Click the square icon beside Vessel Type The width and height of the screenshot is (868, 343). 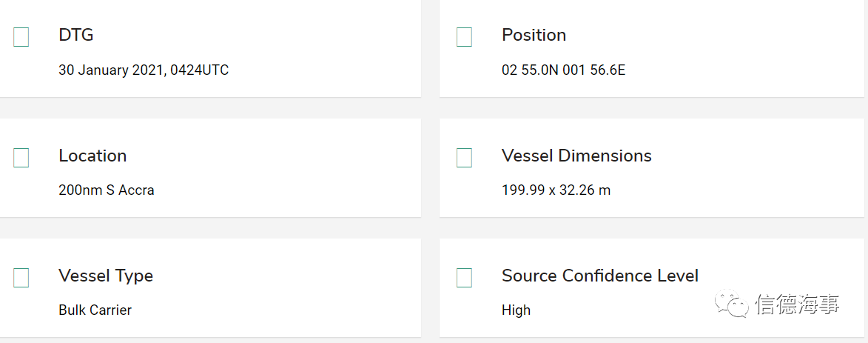(x=21, y=278)
